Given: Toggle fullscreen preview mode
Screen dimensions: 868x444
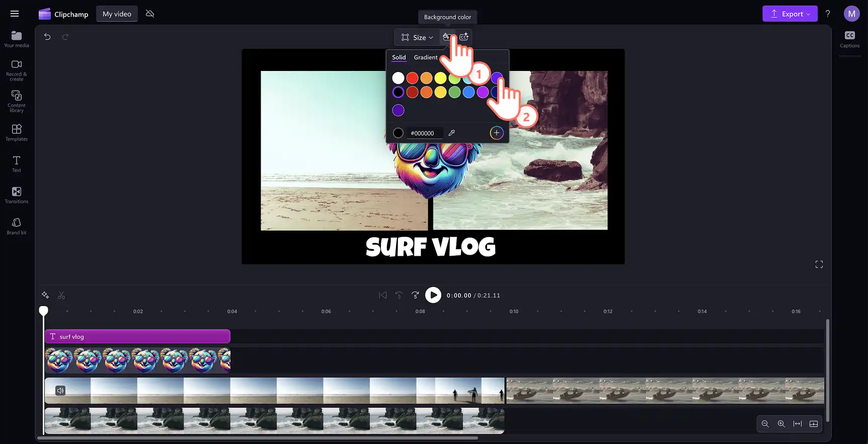Looking at the screenshot, I should click(x=819, y=264).
